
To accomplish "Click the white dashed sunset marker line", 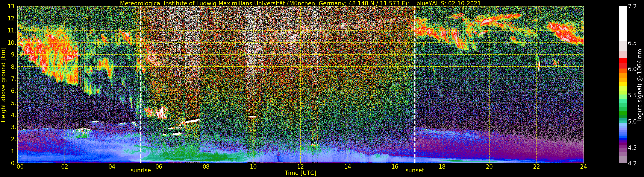I will coord(415,85).
